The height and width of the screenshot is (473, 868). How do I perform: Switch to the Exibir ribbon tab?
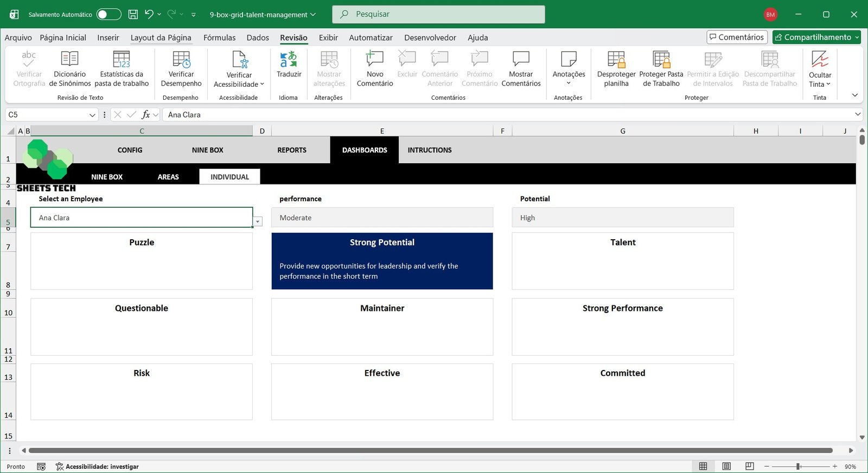tap(328, 37)
